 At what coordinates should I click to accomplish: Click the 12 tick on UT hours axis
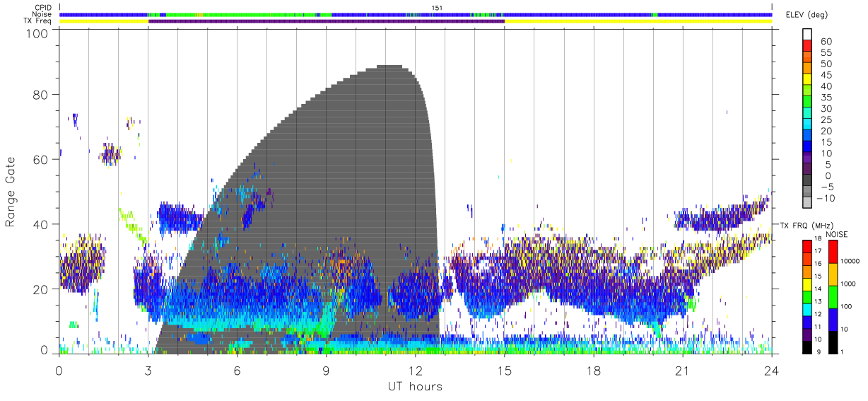(416, 370)
